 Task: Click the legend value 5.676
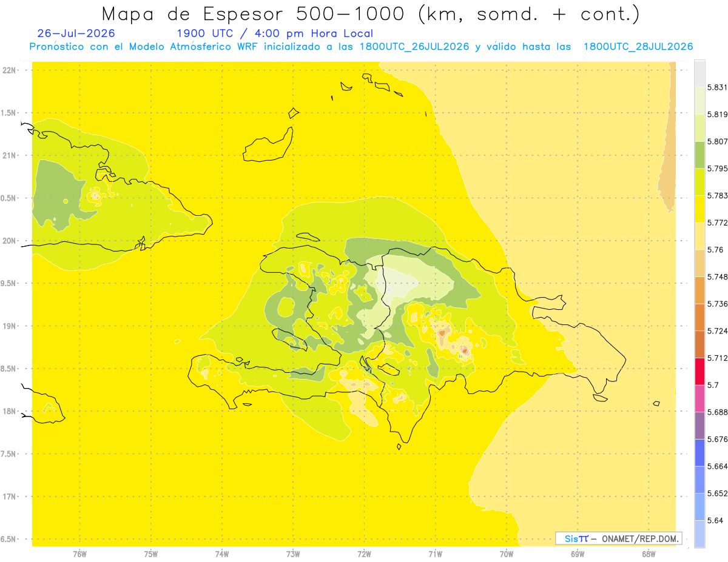pos(717,439)
